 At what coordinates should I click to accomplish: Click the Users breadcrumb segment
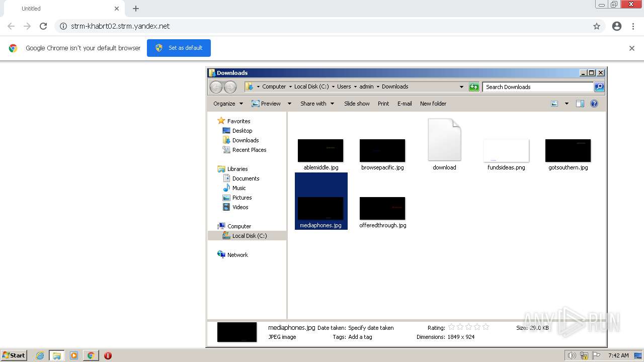pos(344,86)
